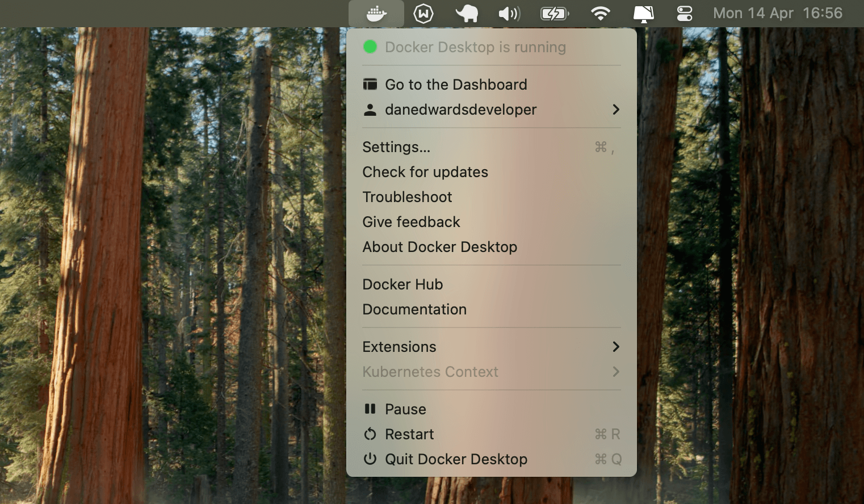This screenshot has width=864, height=504.
Task: Click the Docker whale menu bar icon
Action: [x=376, y=13]
